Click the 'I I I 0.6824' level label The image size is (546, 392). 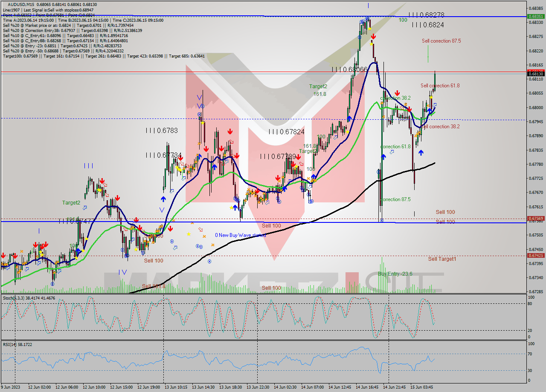pos(428,25)
